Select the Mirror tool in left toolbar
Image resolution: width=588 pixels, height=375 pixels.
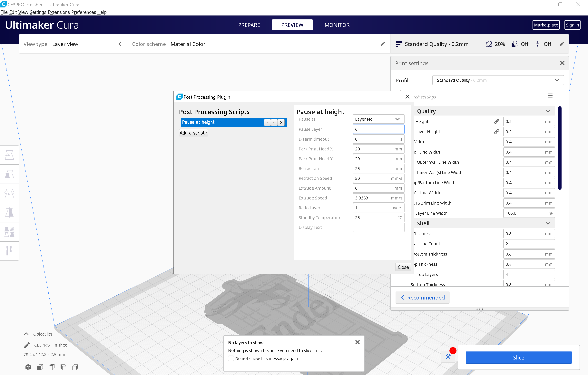[9, 213]
